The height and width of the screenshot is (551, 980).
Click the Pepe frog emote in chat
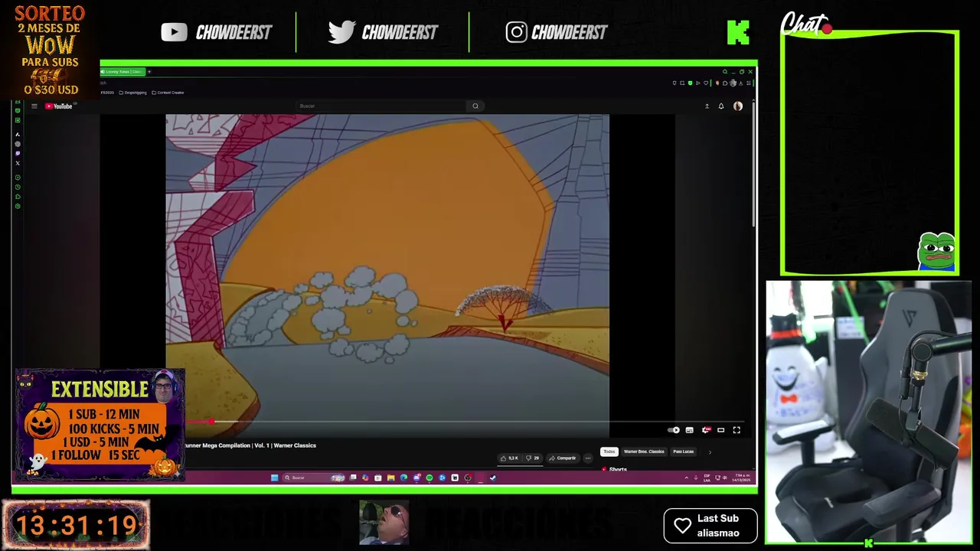point(937,252)
